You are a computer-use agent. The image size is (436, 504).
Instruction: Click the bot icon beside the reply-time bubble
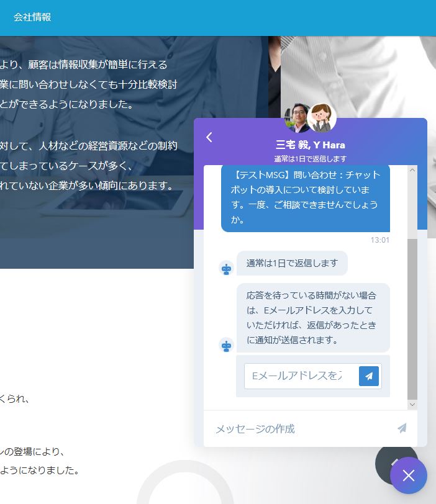(227, 268)
